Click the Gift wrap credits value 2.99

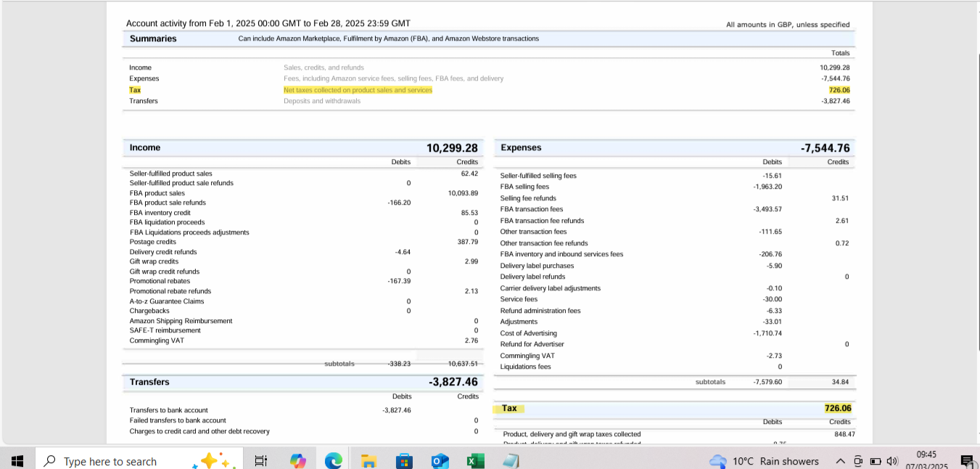(x=472, y=261)
